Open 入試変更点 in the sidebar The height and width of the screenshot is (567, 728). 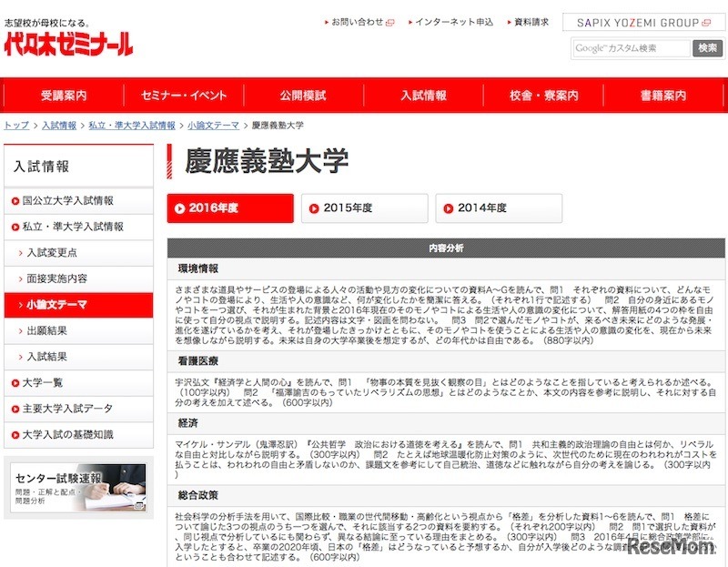pos(78,253)
